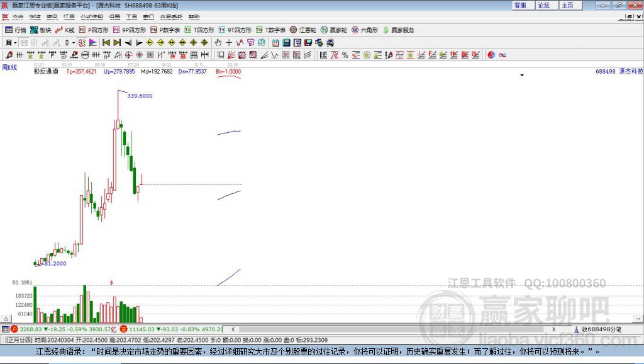
Task: Select the red polyline drawing tool
Action: [240, 43]
